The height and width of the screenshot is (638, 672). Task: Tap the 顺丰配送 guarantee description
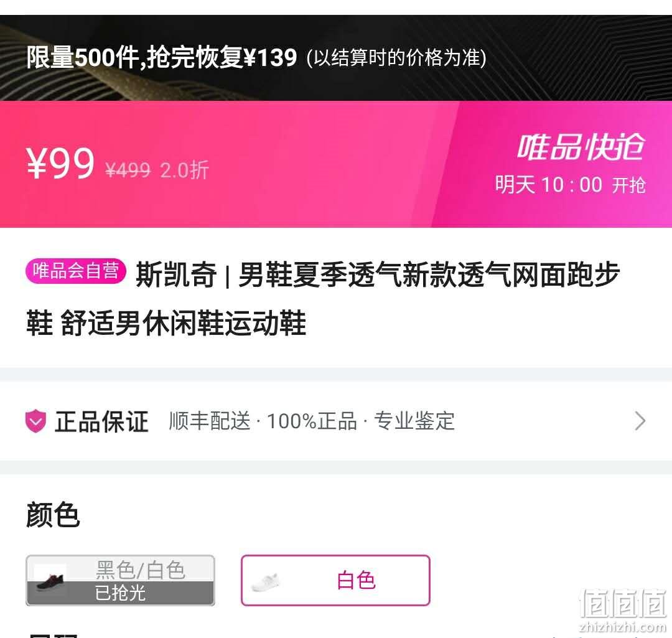[312, 421]
